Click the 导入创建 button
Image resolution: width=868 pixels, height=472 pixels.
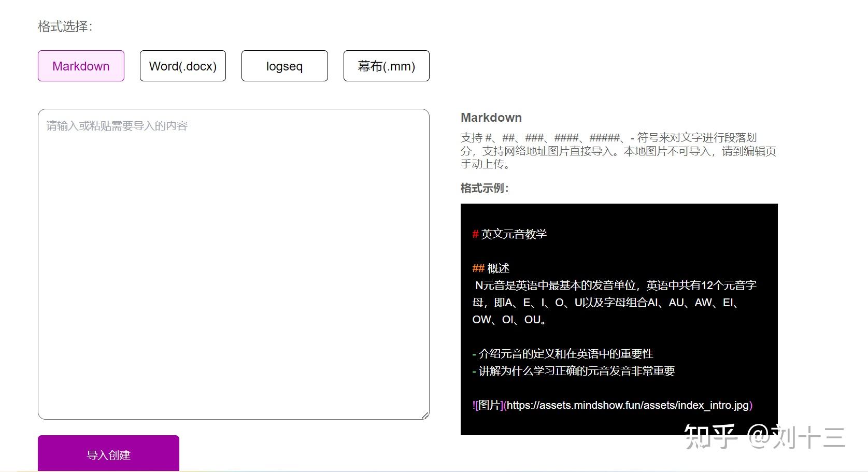point(108,455)
